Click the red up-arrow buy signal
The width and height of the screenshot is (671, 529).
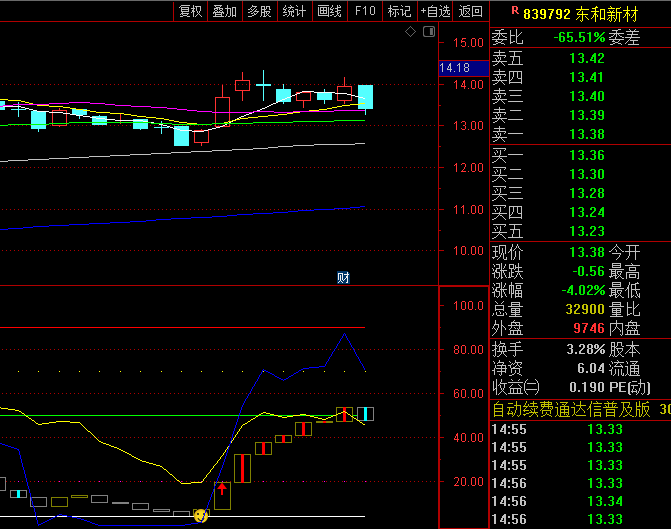[x=222, y=488]
